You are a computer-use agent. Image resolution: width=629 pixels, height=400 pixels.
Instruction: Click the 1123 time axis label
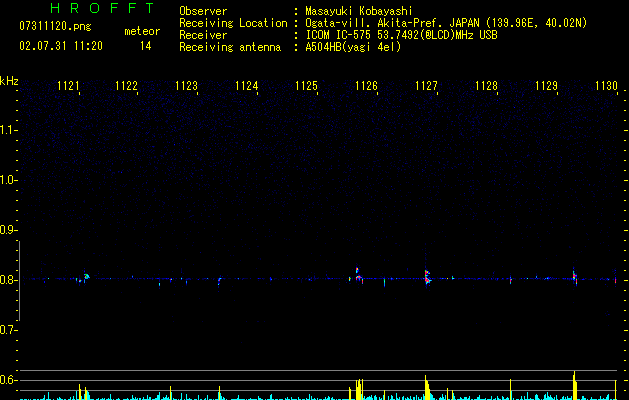pyautogui.click(x=187, y=86)
